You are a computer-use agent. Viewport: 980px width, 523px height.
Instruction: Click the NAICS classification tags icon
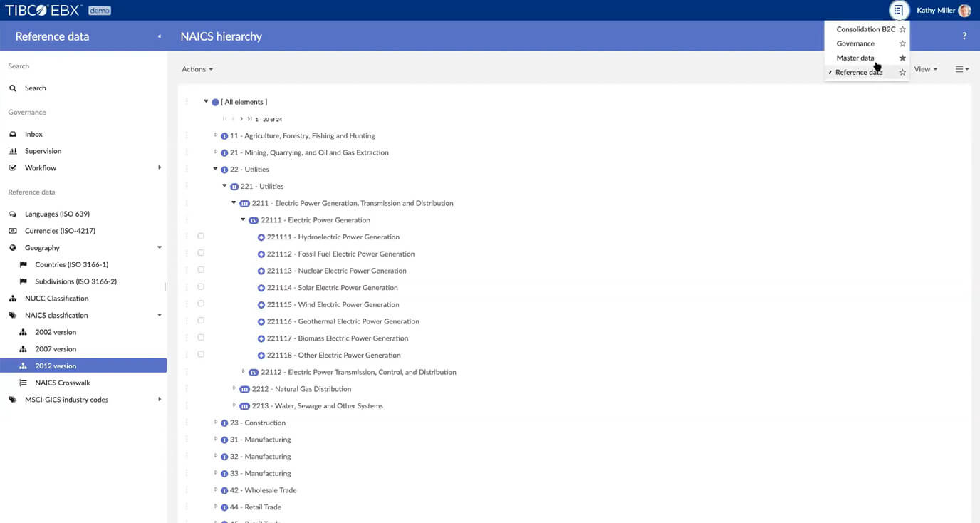(13, 315)
